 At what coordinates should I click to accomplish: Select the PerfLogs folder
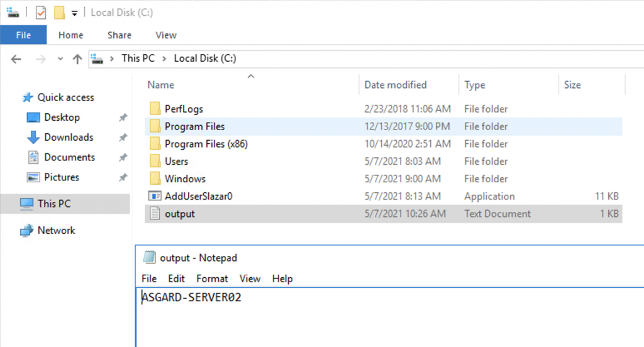pyautogui.click(x=184, y=109)
